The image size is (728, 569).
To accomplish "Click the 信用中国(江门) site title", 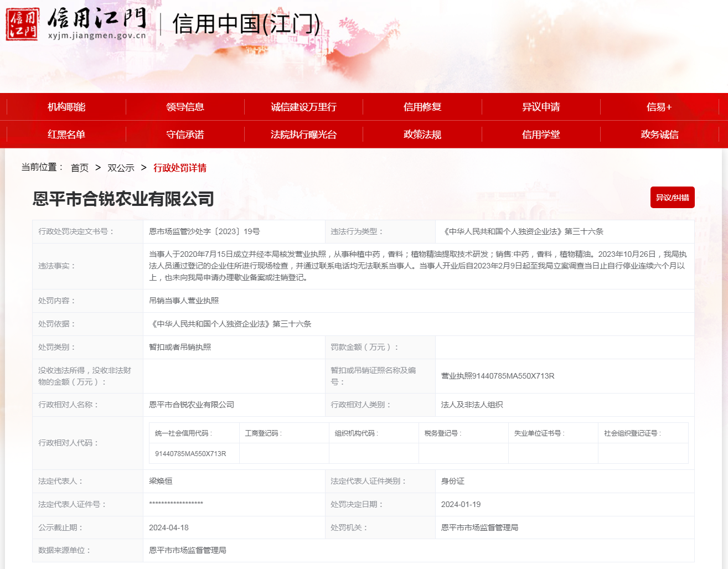I will pos(246,24).
